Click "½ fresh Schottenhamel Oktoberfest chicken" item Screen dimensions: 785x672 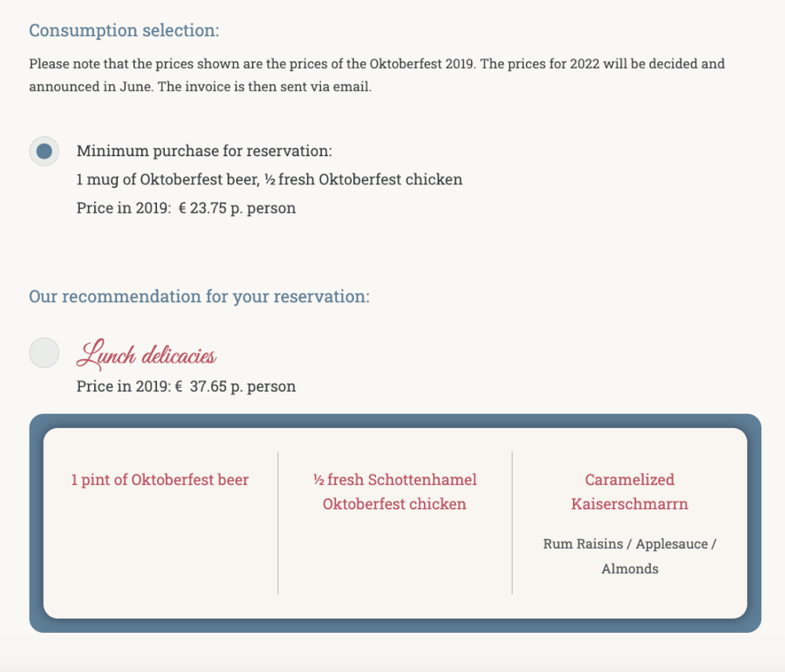[x=395, y=491]
